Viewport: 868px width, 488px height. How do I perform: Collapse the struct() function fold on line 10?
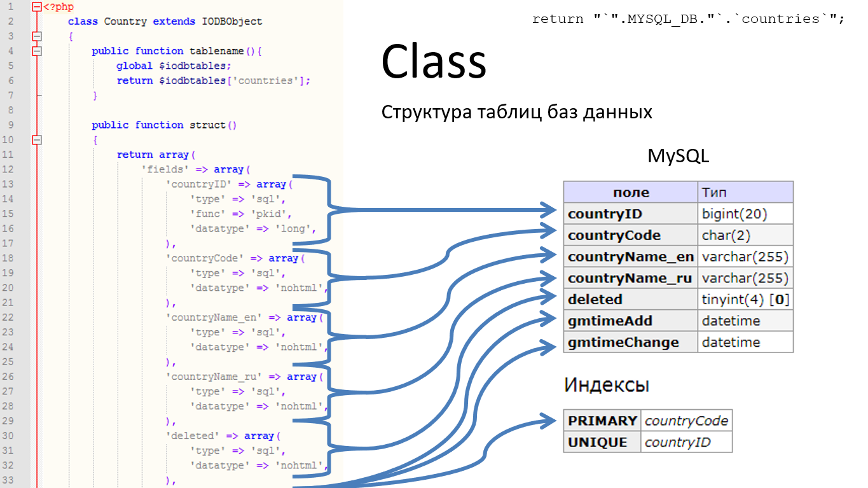pos(37,140)
